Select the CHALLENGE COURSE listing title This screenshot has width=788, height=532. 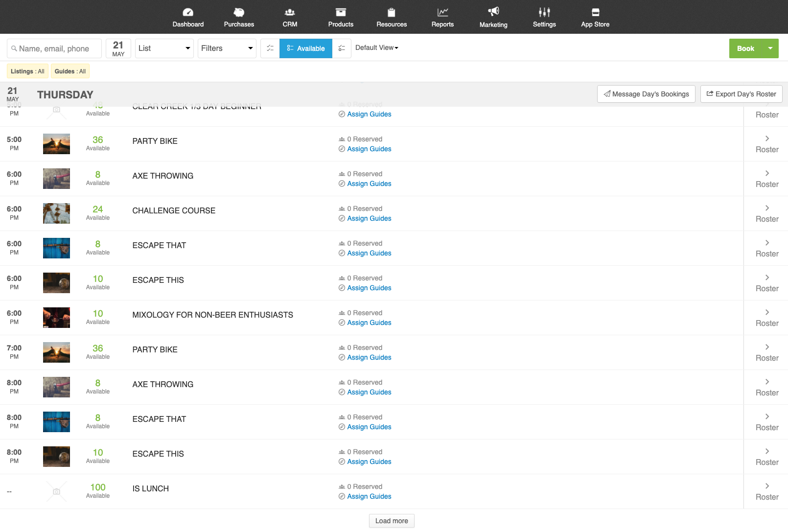(x=174, y=210)
